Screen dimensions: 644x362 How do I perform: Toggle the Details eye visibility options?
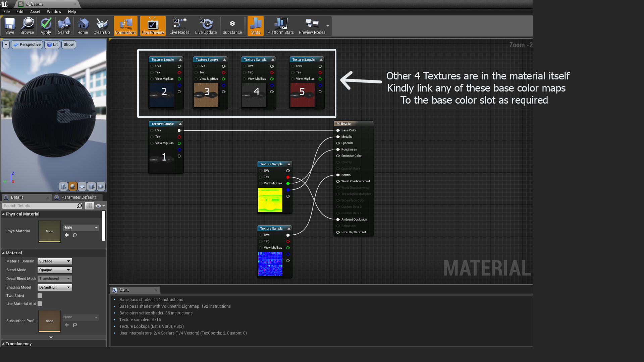tap(98, 206)
